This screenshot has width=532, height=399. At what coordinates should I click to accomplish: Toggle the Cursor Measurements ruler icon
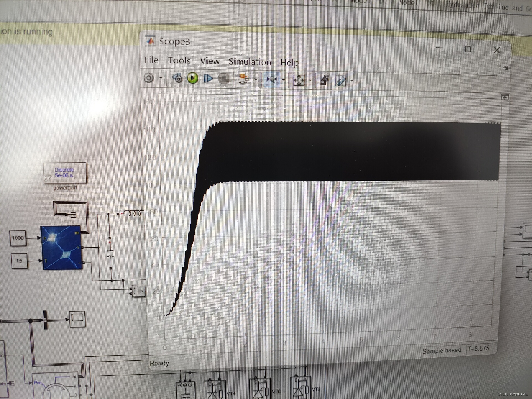(x=341, y=81)
